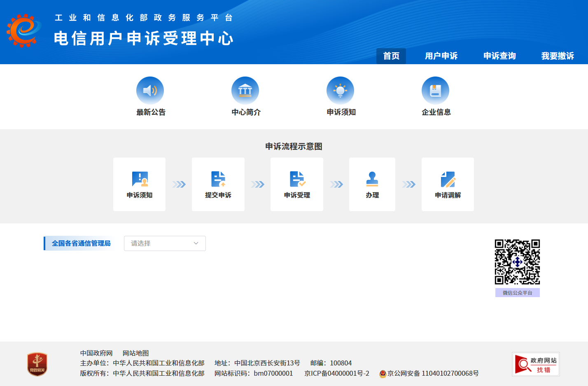Open the 请选择 province dropdown
This screenshot has height=386, width=588.
click(x=165, y=243)
